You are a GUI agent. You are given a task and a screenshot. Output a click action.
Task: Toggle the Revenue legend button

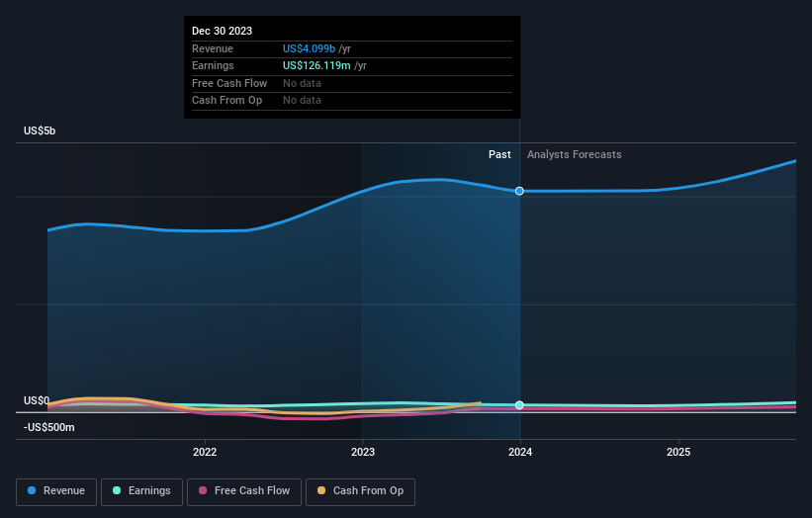click(56, 491)
